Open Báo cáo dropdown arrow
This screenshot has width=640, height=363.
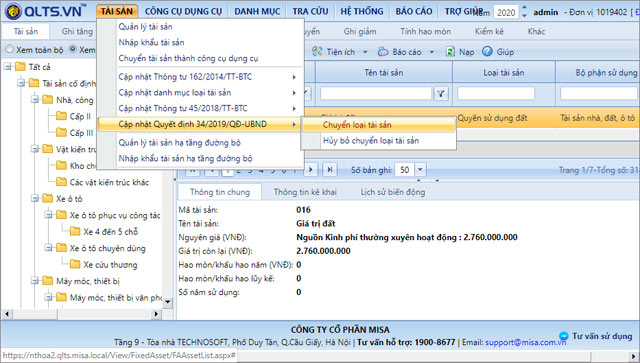click(431, 52)
